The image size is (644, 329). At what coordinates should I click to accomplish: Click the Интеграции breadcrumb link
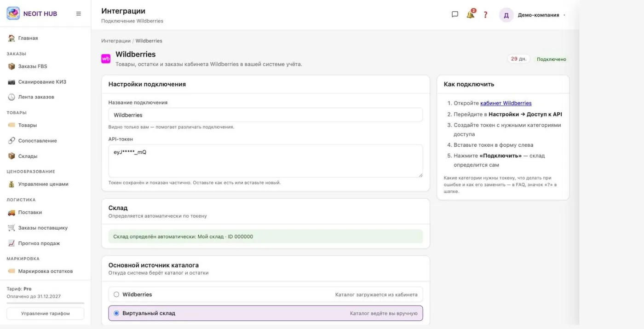tap(116, 41)
